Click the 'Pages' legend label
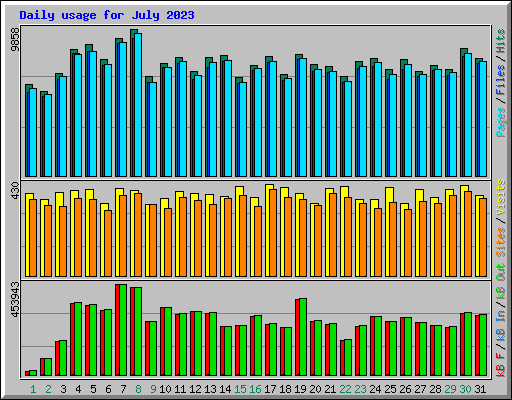512x400 pixels. [x=501, y=122]
